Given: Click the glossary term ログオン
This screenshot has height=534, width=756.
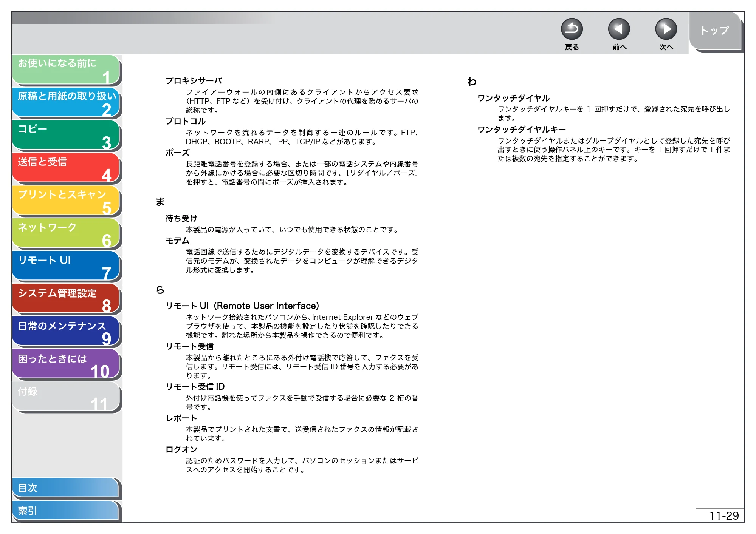Looking at the screenshot, I should pyautogui.click(x=181, y=449).
